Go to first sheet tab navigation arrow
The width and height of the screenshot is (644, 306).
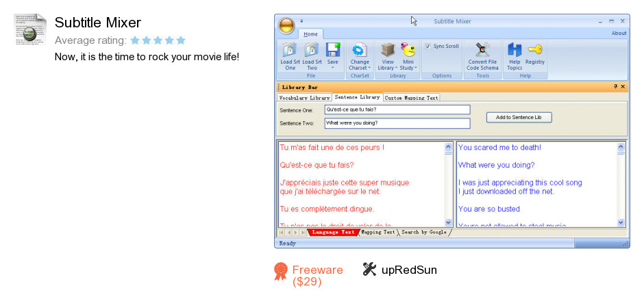coord(282,233)
